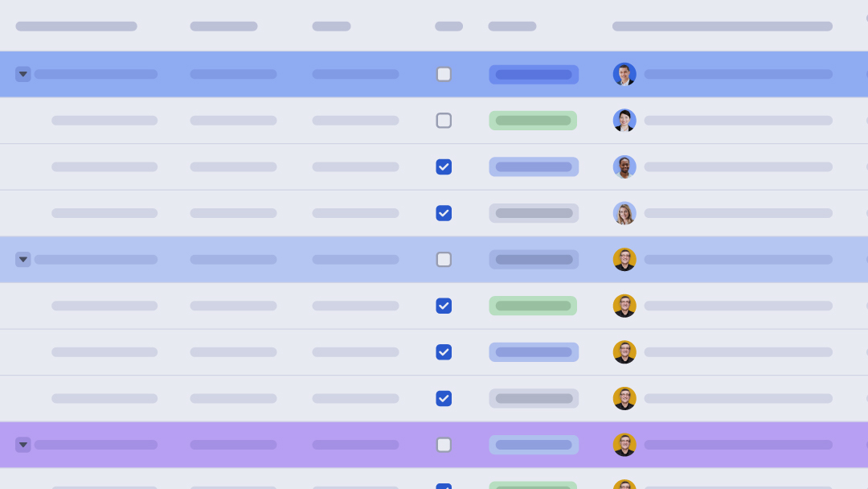Screen dimensions: 868x489
Task: Open the blonde woman's avatar
Action: 624,213
